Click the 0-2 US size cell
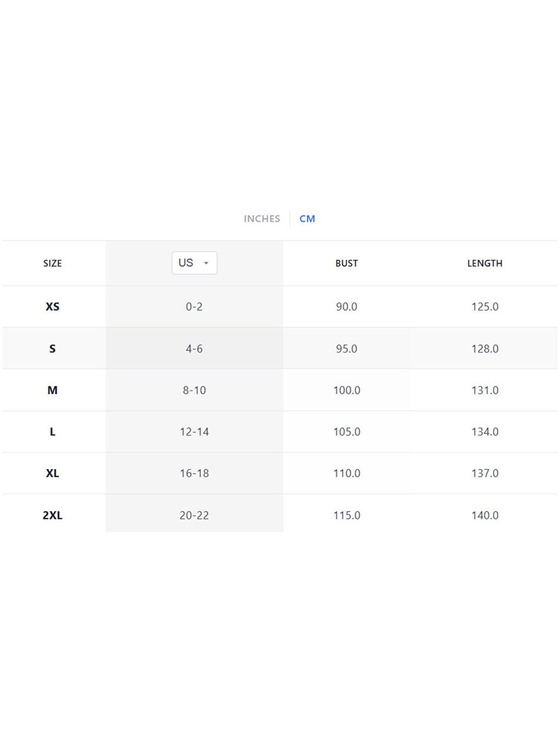Viewport: 560px width, 743px height. click(x=194, y=306)
